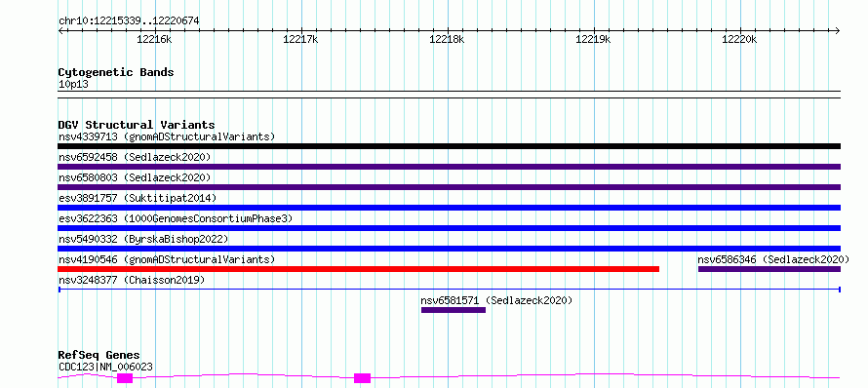868x388 pixels.
Task: Click the 12217k ruler label
Action: click(x=301, y=39)
